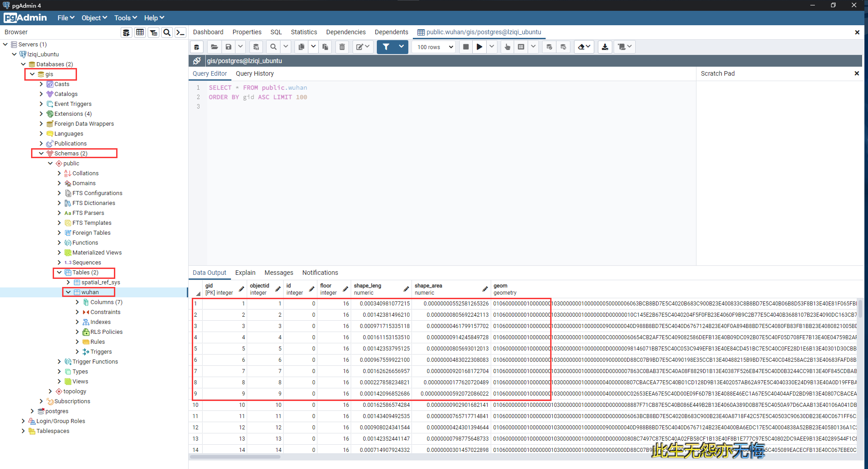The width and height of the screenshot is (868, 469).
Task: Click the Open file folder icon
Action: tap(214, 47)
